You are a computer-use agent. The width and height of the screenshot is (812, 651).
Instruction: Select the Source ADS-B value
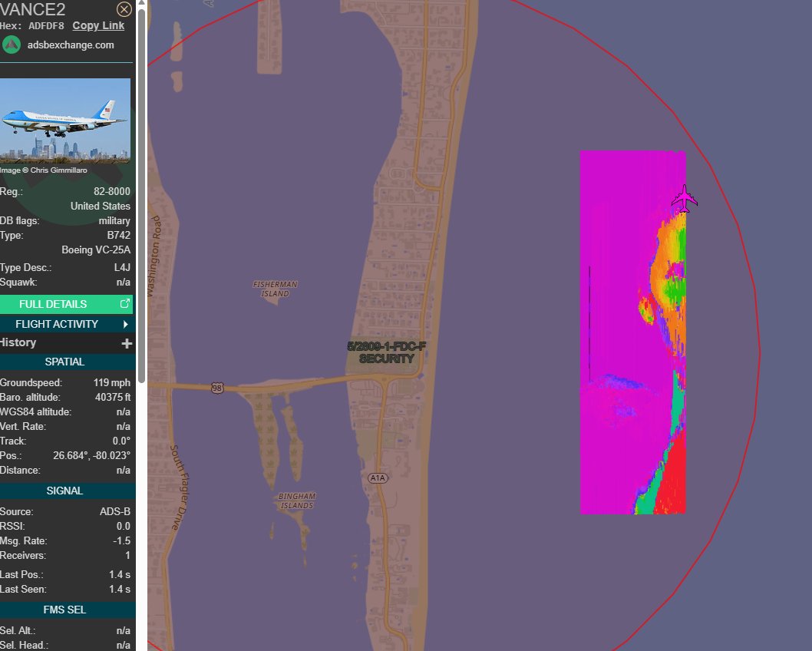(115, 512)
